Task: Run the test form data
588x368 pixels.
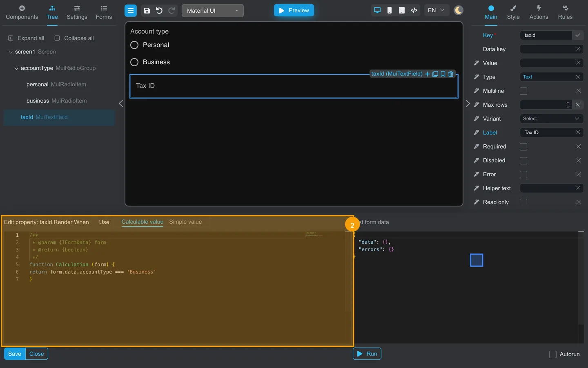Action: [367, 354]
